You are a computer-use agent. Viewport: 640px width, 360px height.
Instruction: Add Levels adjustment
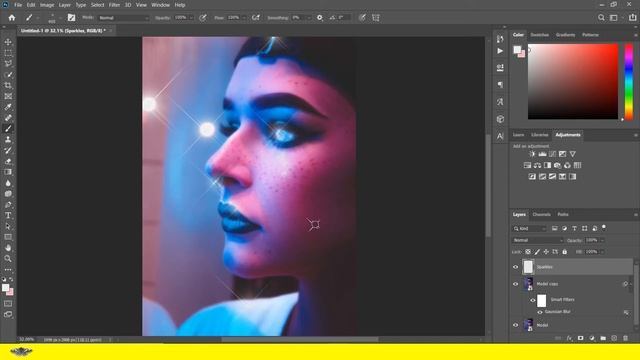tap(542, 154)
